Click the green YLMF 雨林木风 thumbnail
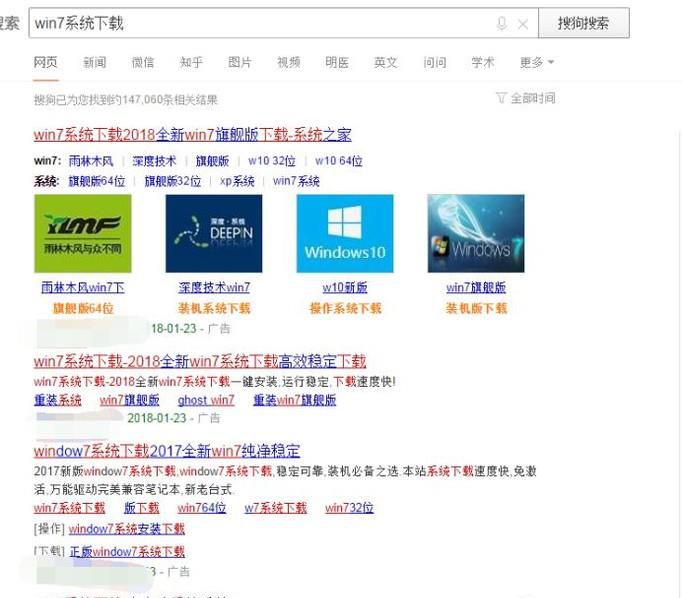The width and height of the screenshot is (682, 598). tap(83, 234)
